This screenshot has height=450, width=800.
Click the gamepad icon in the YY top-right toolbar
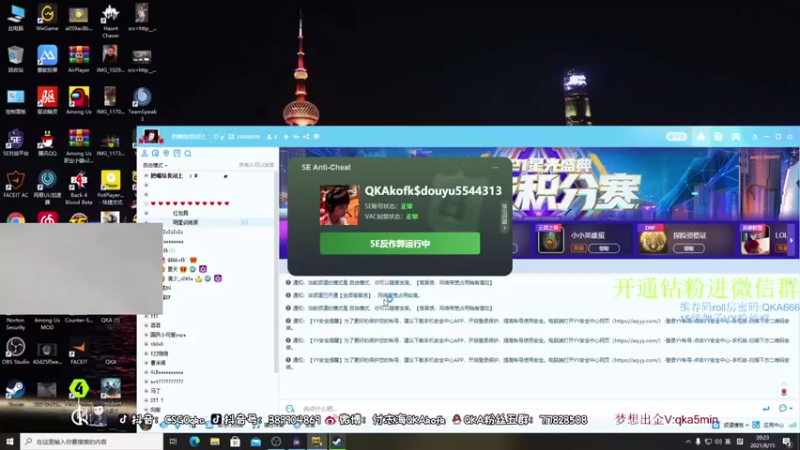tap(736, 137)
